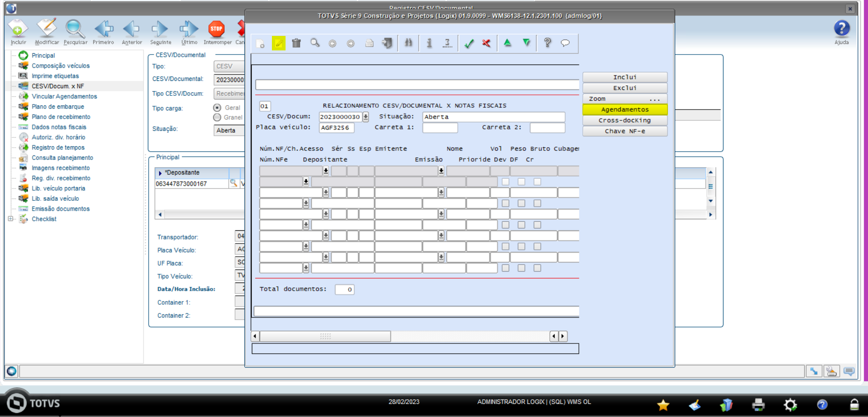Click the gold star favorites icon in bottom bar
Screen dimensions: 868x417
[663, 405]
